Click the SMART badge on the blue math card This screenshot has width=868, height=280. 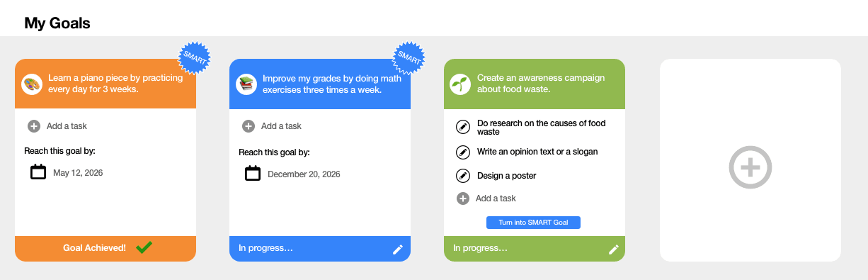pyautogui.click(x=409, y=57)
